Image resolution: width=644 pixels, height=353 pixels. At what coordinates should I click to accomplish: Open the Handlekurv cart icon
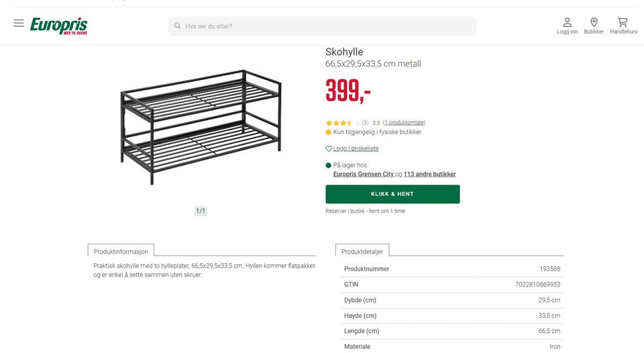623,23
